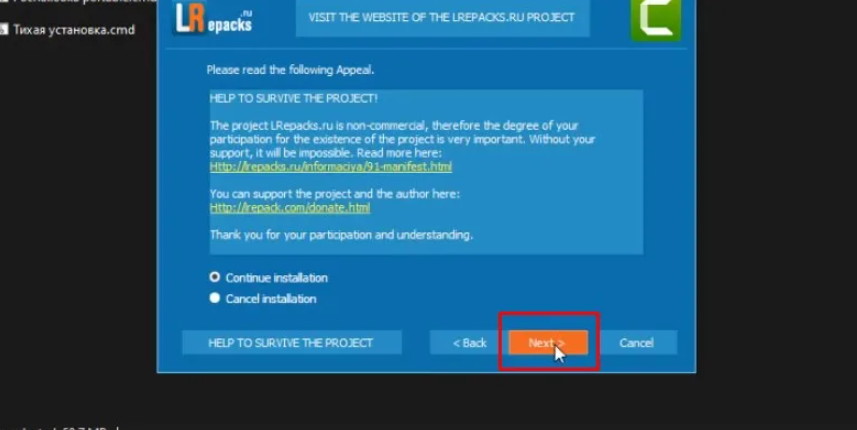Click the LRepacks logo in the header
Image resolution: width=857 pixels, height=430 pixels.
(214, 19)
